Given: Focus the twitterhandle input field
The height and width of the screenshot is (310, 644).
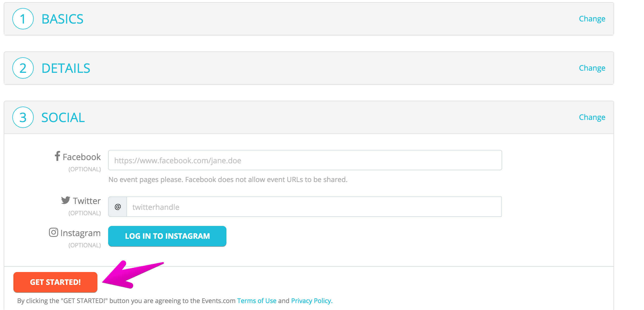Looking at the screenshot, I should pos(314,207).
